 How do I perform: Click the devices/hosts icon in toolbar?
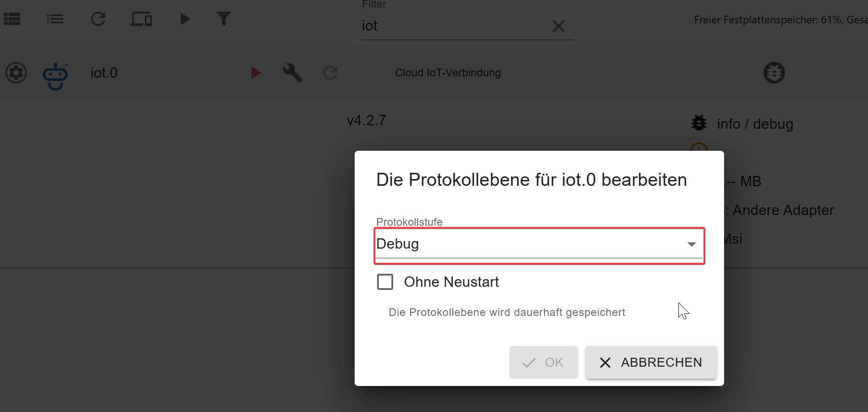coord(141,19)
